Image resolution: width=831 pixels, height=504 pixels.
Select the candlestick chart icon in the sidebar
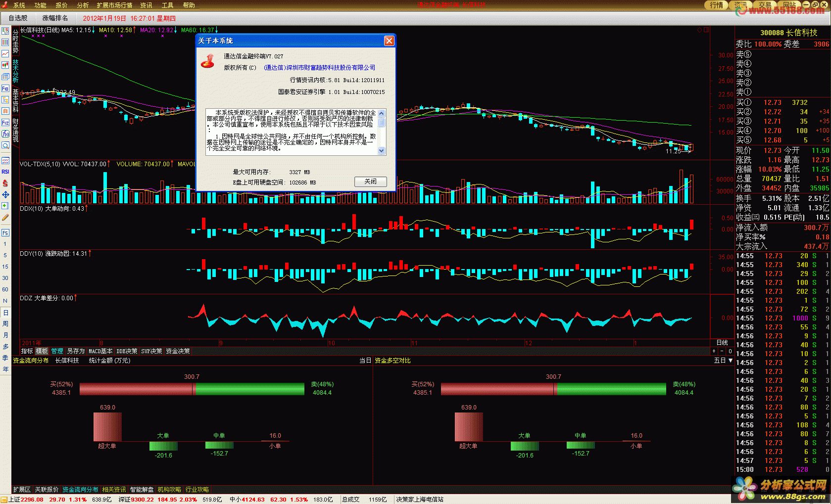coord(5,65)
